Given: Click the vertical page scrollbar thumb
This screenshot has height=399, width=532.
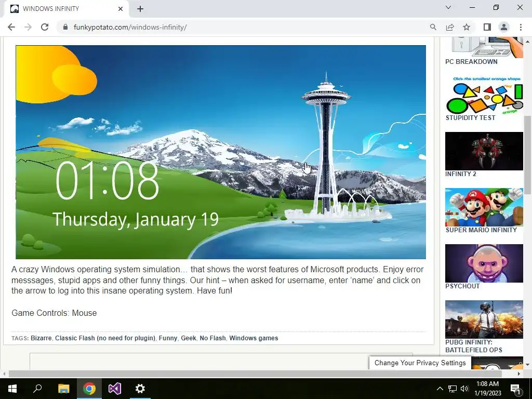Looking at the screenshot, I should 528,155.
